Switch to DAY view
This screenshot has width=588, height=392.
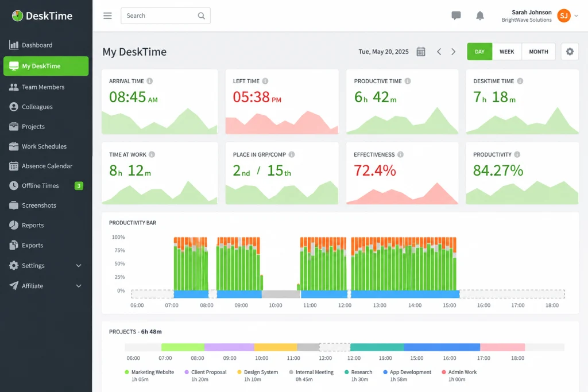[479, 52]
